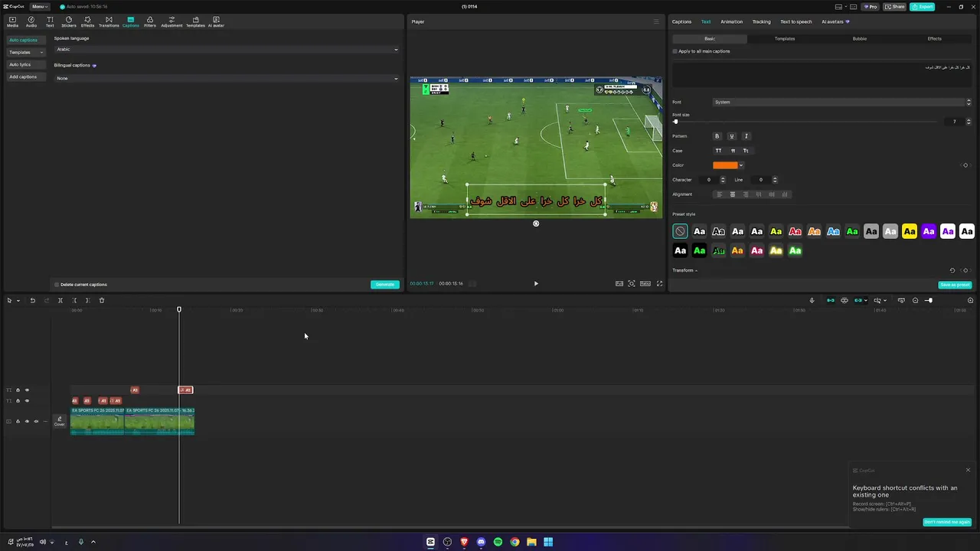Open the Stickers tool tab

coord(69,21)
